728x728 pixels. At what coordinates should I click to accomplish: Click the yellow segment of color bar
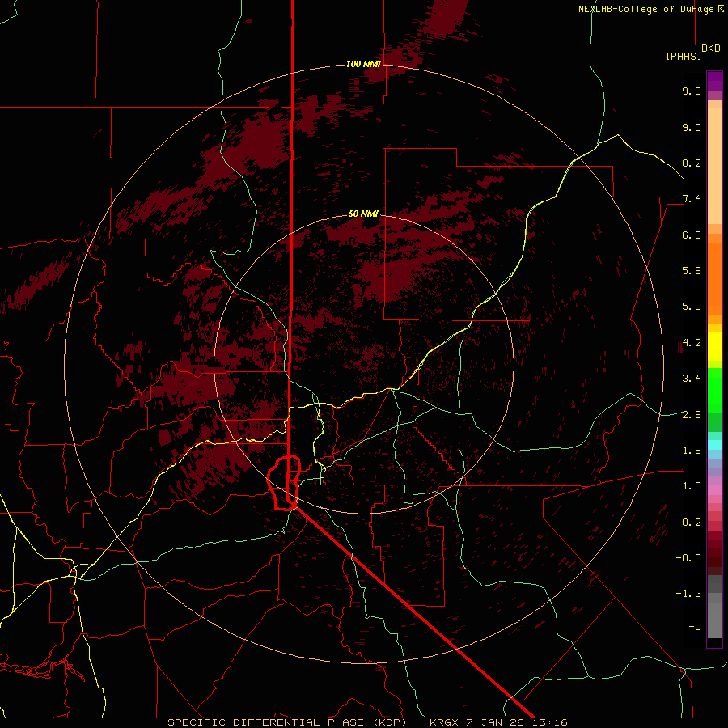(x=714, y=346)
